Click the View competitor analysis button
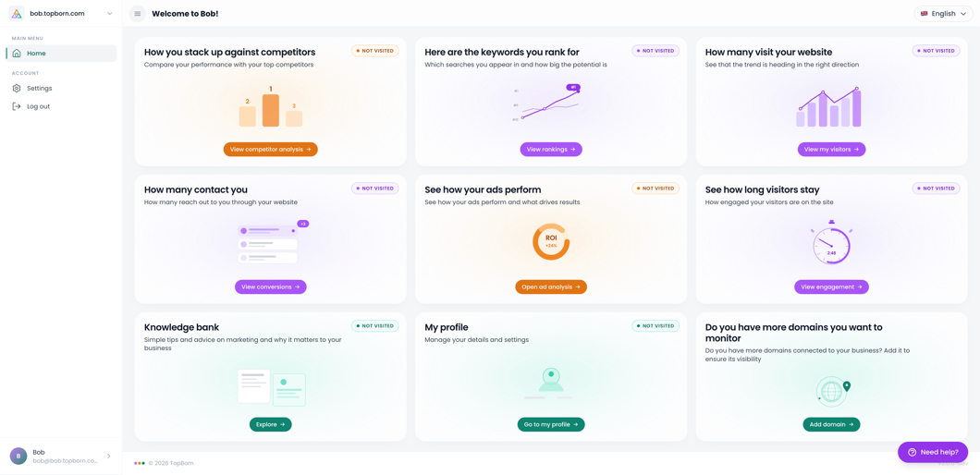980x475 pixels. tap(271, 150)
